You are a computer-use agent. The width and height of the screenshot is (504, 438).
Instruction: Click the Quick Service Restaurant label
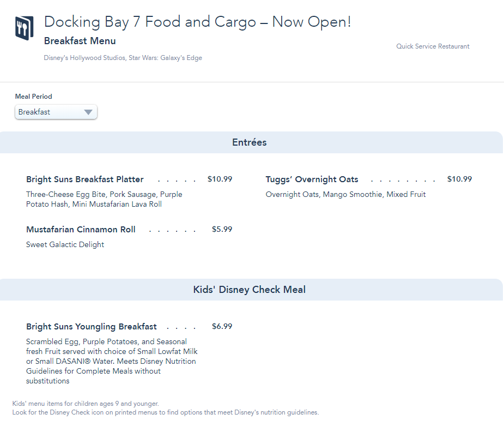click(433, 46)
